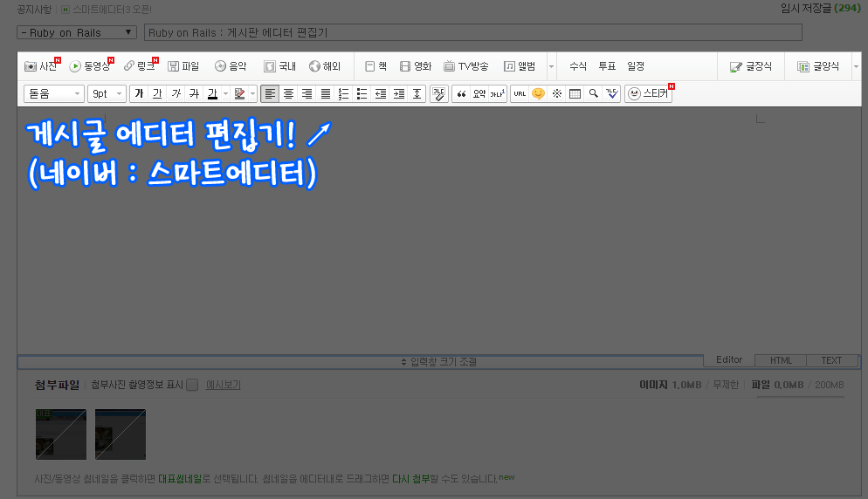Select first attached thumbnail marked 대표

[61, 434]
